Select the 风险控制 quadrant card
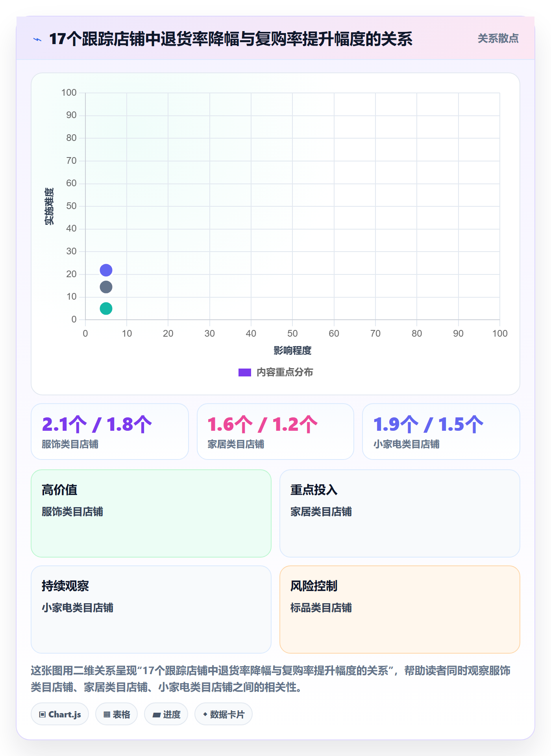The width and height of the screenshot is (551, 756). coord(400,610)
